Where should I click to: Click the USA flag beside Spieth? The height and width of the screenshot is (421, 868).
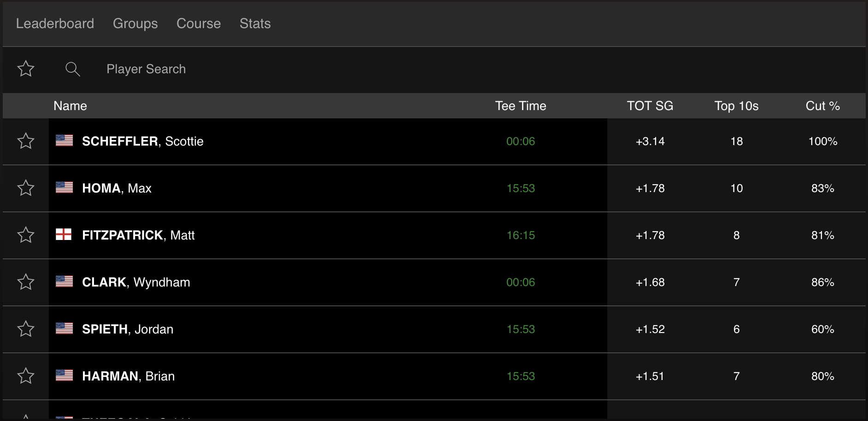(x=65, y=328)
